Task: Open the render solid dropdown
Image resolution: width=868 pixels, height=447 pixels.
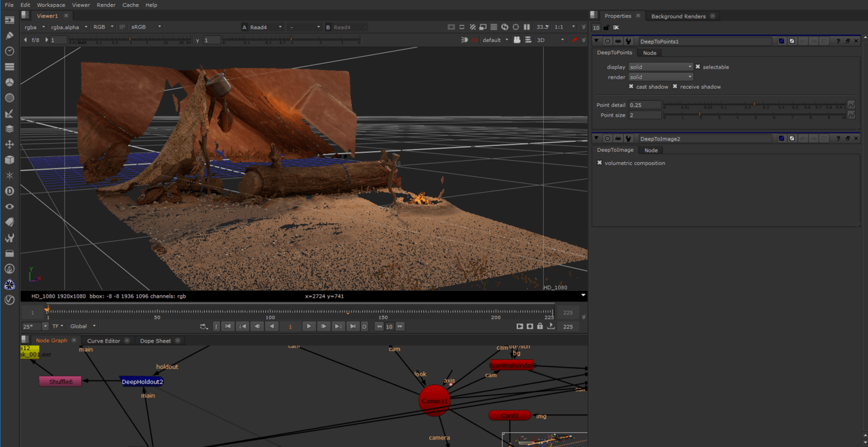Action: 660,77
